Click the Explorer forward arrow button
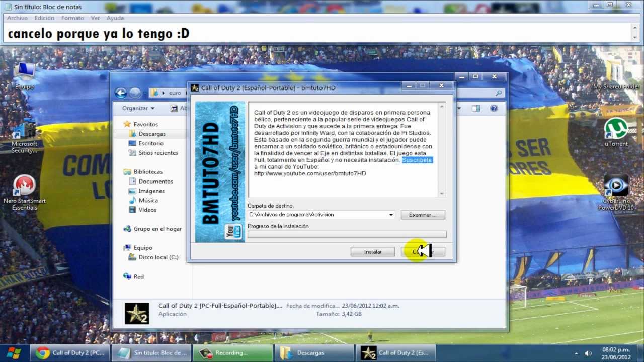644x362 pixels. click(x=135, y=93)
